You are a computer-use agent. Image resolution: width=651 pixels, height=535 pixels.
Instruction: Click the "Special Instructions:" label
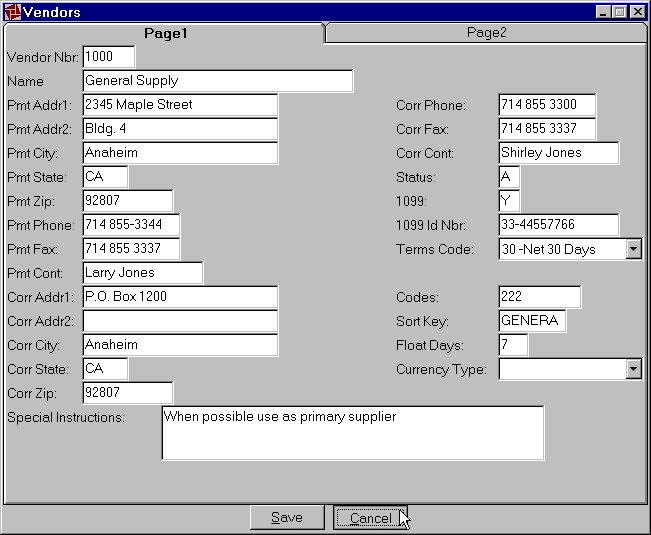66,418
